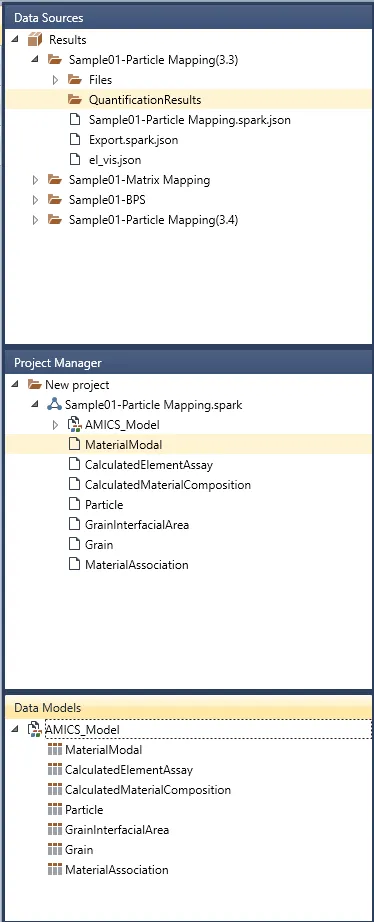This screenshot has height=922, width=374.
Task: Click CalculatedMaterialComposition table icon in Data Models
Action: pyautogui.click(x=55, y=790)
